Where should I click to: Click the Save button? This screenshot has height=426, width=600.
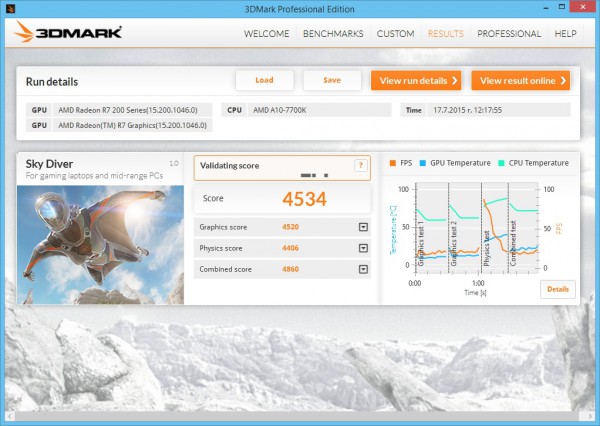point(332,80)
